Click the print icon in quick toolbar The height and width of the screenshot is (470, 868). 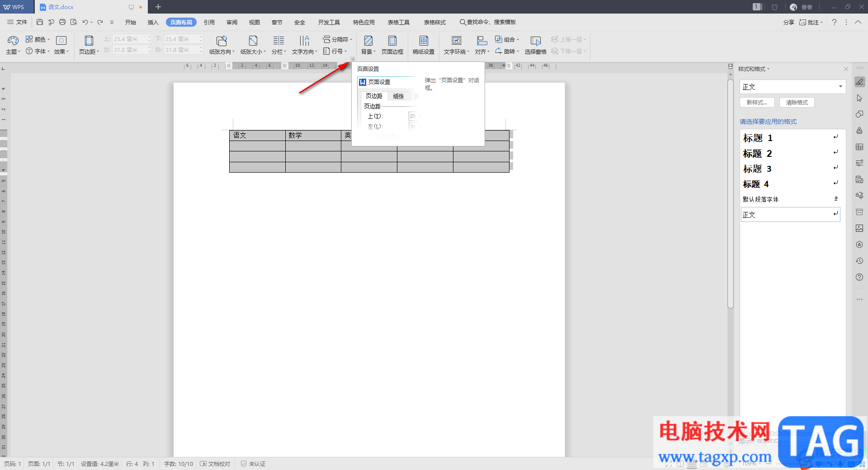pos(62,22)
